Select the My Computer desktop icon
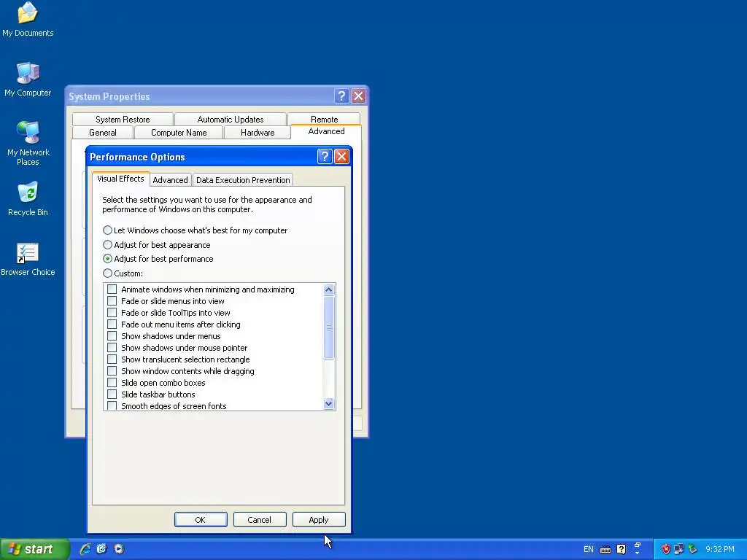This screenshot has height=560, width=747. click(x=28, y=79)
